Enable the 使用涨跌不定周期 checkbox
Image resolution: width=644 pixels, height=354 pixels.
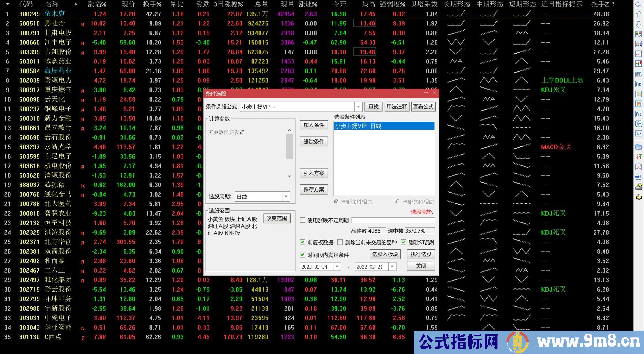pyautogui.click(x=302, y=220)
